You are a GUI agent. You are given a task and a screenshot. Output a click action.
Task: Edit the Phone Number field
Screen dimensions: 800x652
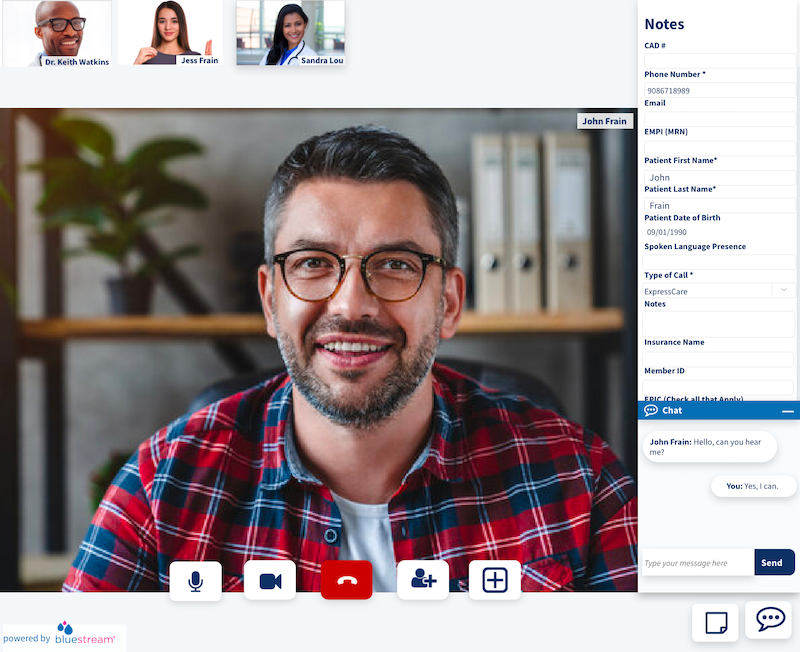click(719, 90)
